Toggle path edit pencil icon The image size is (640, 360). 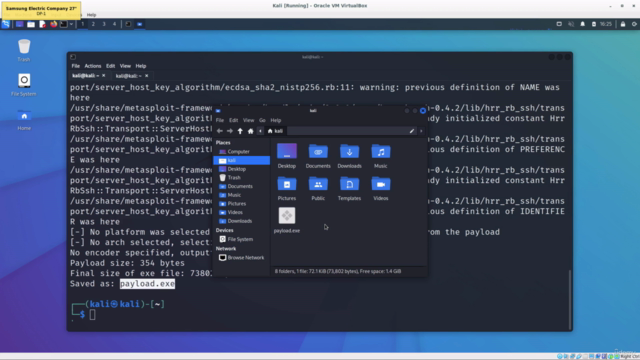coord(411,131)
